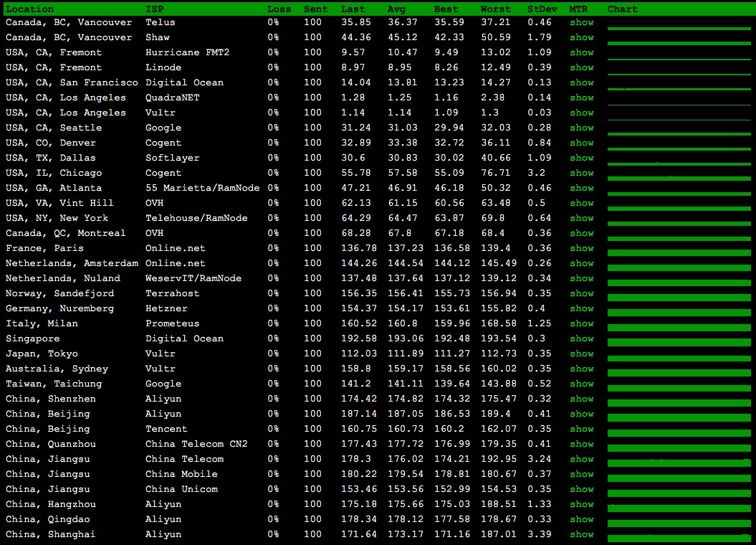This screenshot has width=756, height=545.
Task: Show MTR for Vultr Tokyo row
Action: point(581,354)
